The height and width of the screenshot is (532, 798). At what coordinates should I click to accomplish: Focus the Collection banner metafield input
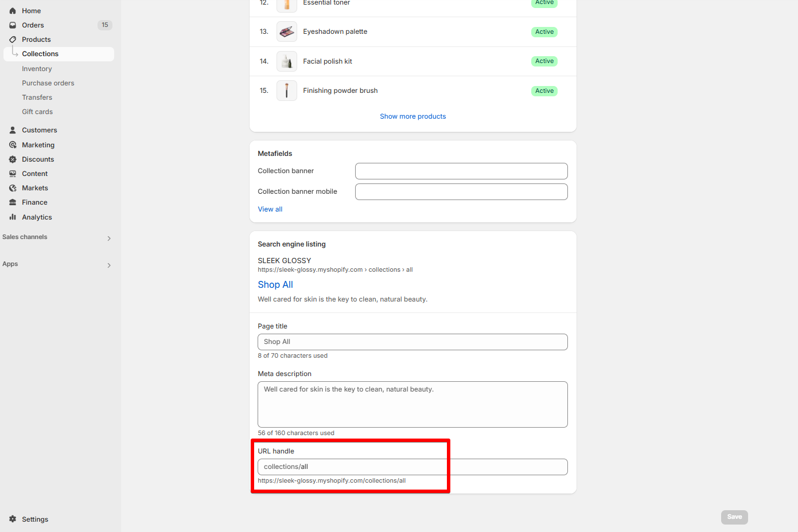tap(461, 171)
